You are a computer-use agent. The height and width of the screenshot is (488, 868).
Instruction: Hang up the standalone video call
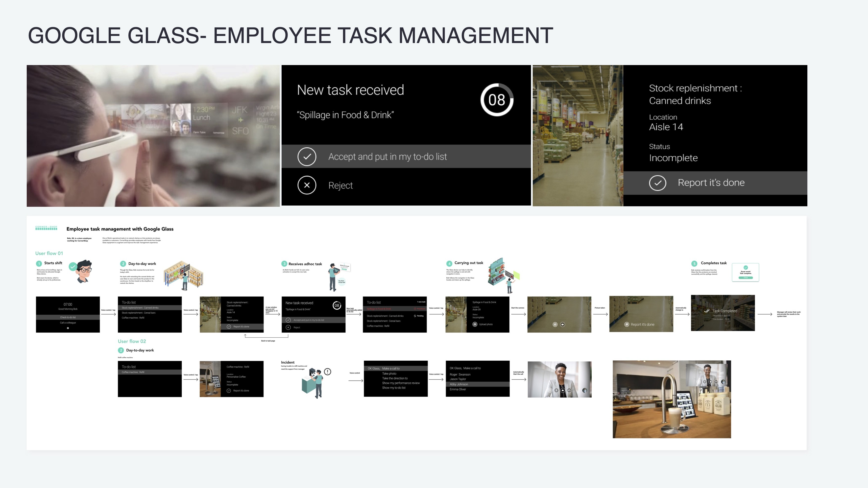[569, 390]
